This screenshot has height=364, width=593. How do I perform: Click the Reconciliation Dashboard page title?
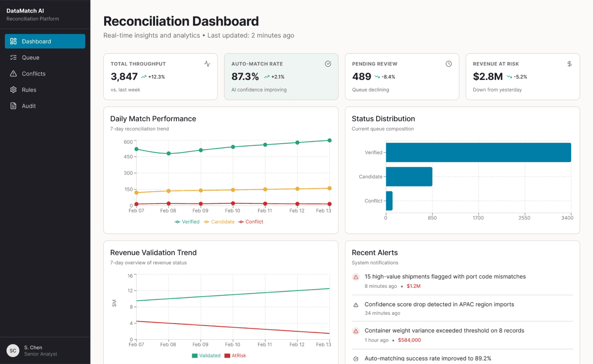pos(181,21)
